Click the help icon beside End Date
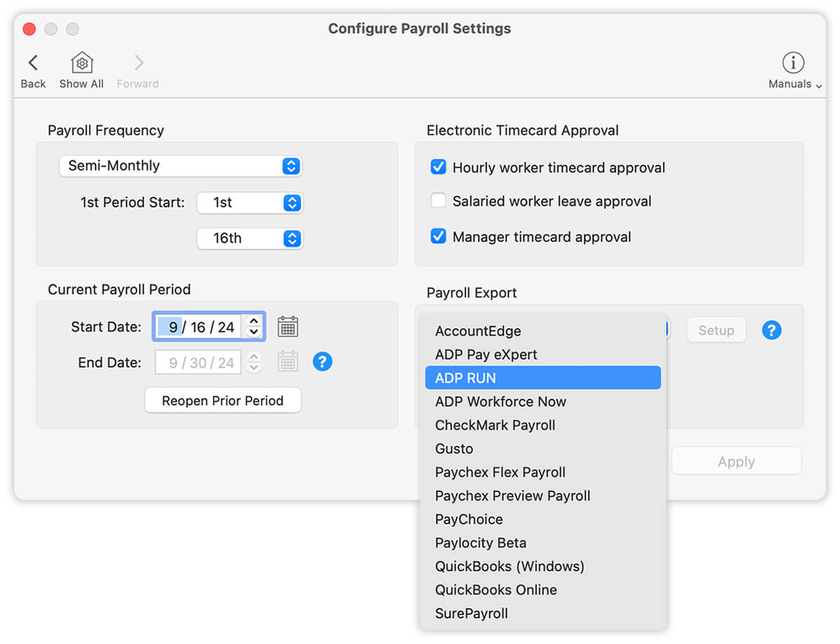The height and width of the screenshot is (644, 840). point(323,362)
